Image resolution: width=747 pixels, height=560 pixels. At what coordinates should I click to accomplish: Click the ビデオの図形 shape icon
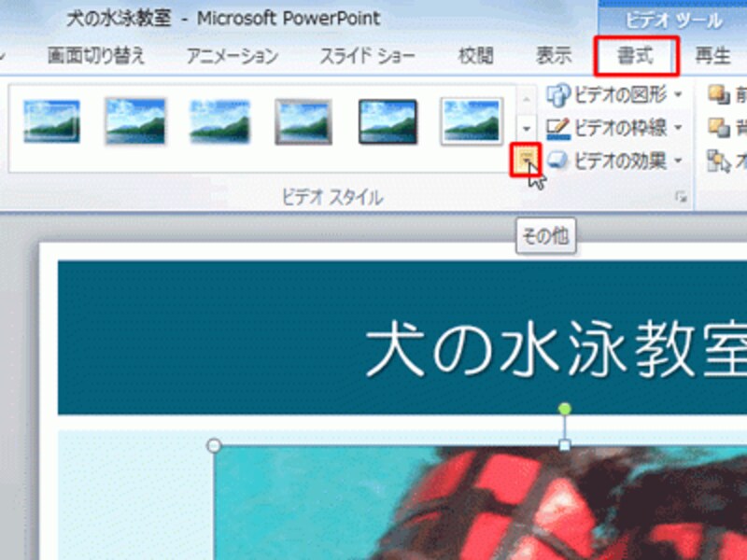(x=557, y=95)
